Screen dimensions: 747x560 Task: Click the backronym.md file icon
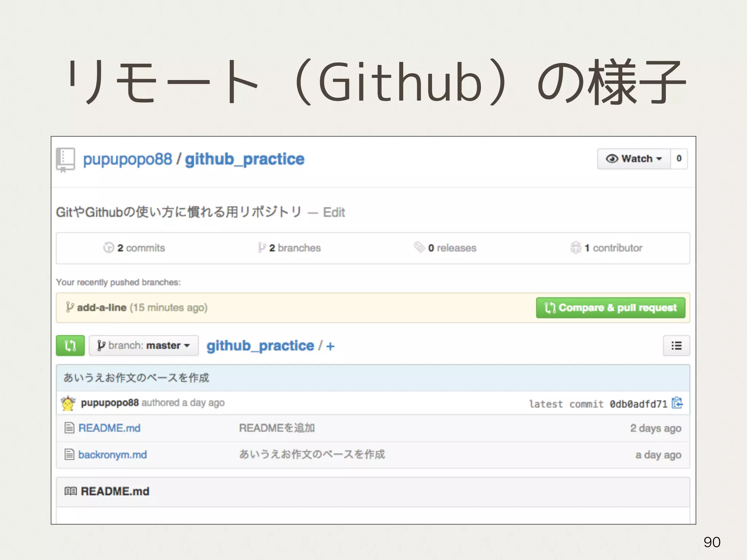pos(69,455)
